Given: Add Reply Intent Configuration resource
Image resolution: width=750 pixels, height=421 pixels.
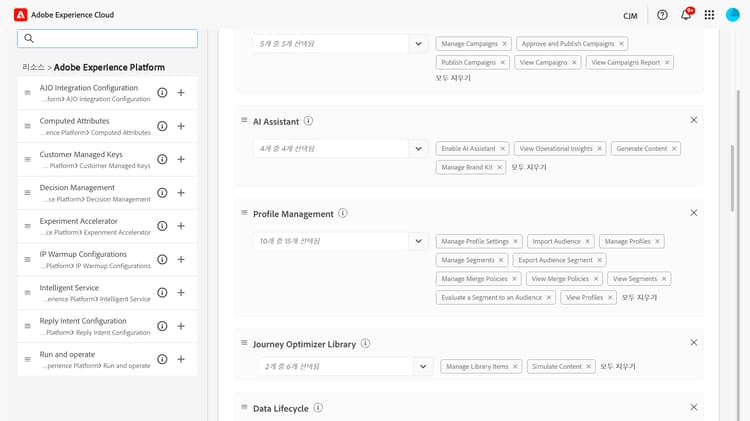Looking at the screenshot, I should (x=181, y=326).
